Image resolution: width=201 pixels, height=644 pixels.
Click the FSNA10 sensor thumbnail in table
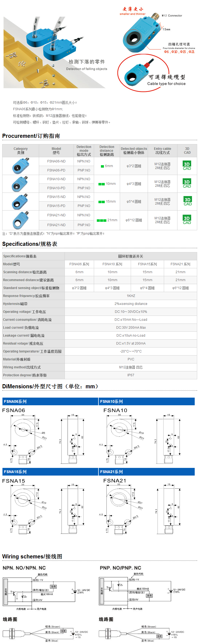point(20,184)
